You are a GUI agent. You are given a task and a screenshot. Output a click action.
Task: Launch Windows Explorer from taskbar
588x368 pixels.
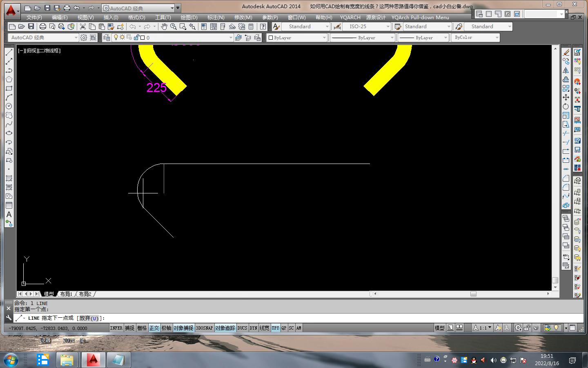click(67, 360)
